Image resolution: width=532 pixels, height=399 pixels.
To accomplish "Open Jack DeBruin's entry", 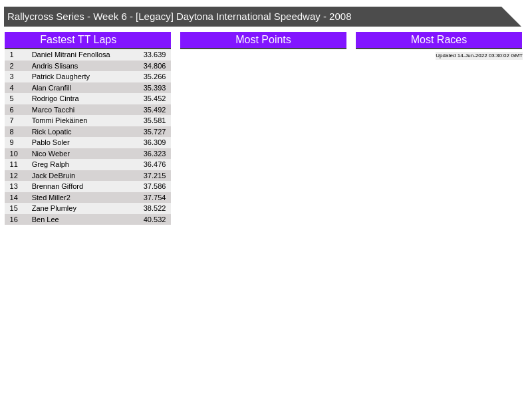I will [53, 176].
